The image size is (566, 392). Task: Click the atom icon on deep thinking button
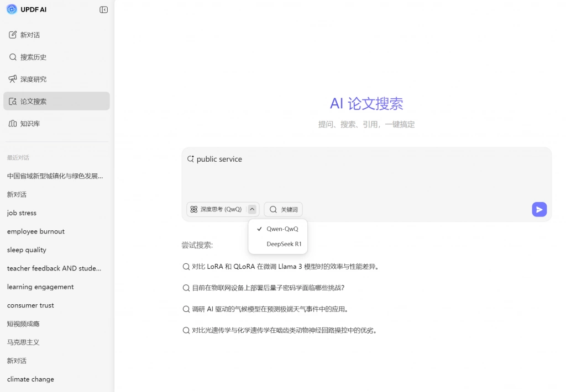point(194,209)
